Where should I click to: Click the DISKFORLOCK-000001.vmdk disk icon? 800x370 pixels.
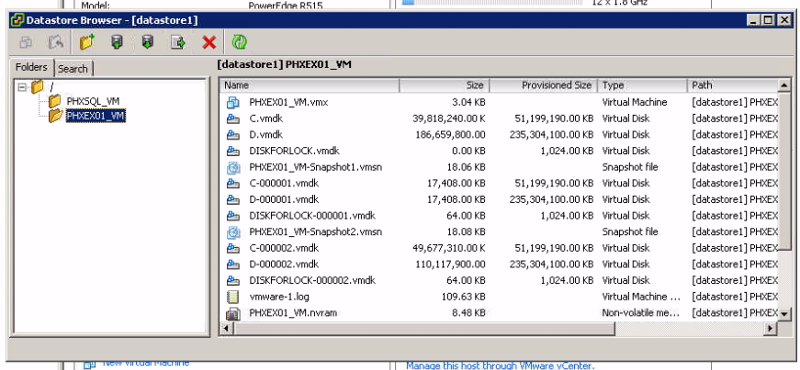[233, 216]
